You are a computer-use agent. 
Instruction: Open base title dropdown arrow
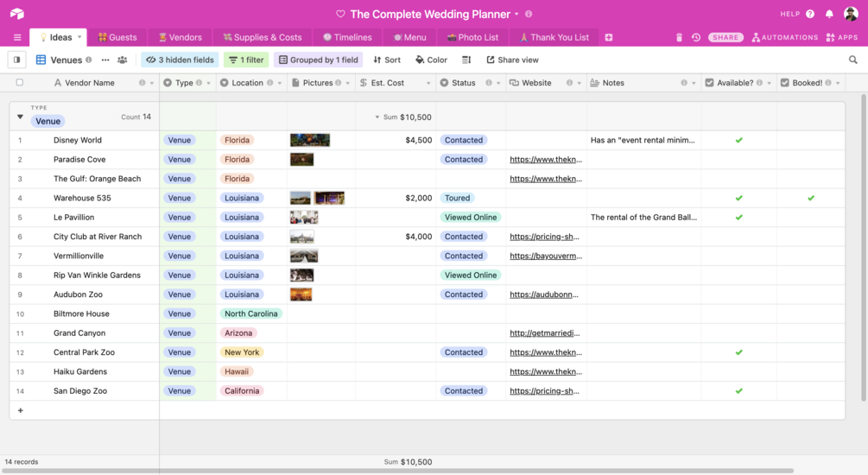click(x=516, y=14)
